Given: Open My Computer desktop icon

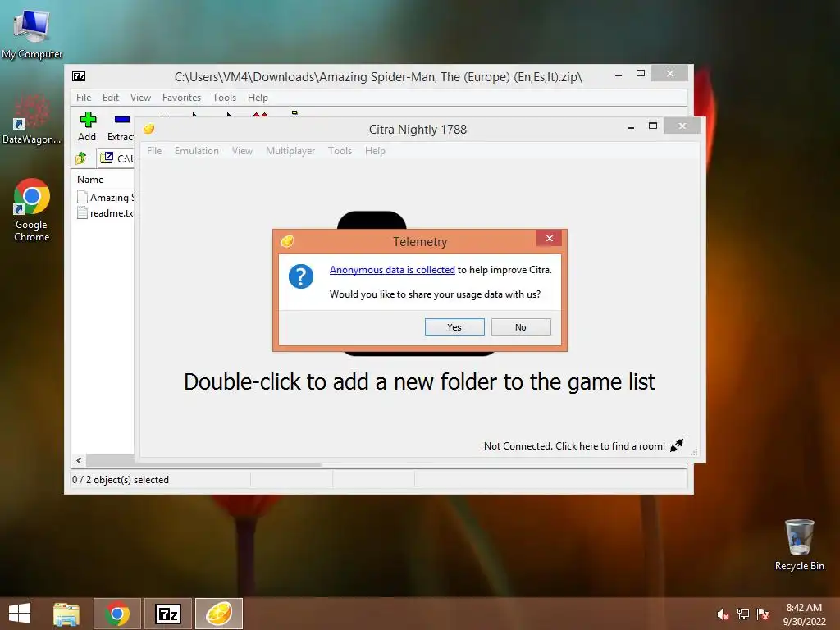Looking at the screenshot, I should point(32,33).
